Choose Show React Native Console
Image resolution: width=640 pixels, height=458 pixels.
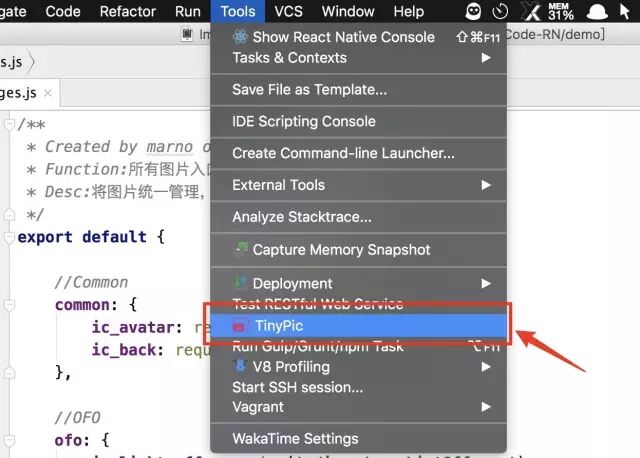358,37
